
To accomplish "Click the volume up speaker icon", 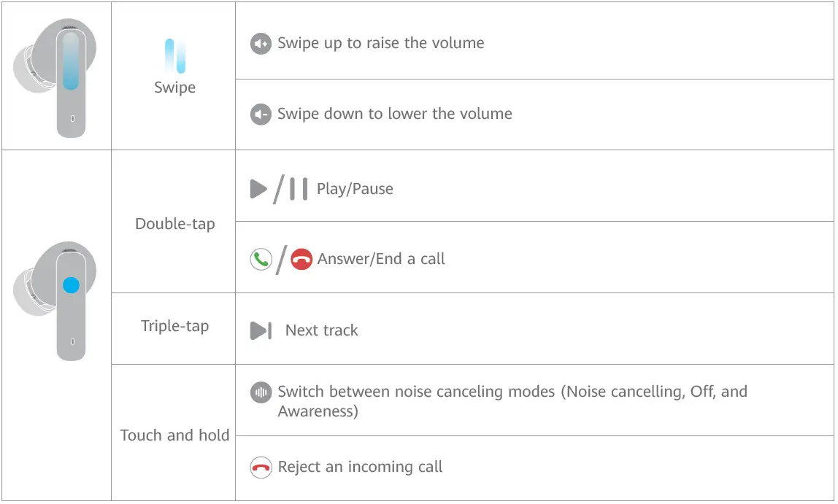I will (261, 44).
